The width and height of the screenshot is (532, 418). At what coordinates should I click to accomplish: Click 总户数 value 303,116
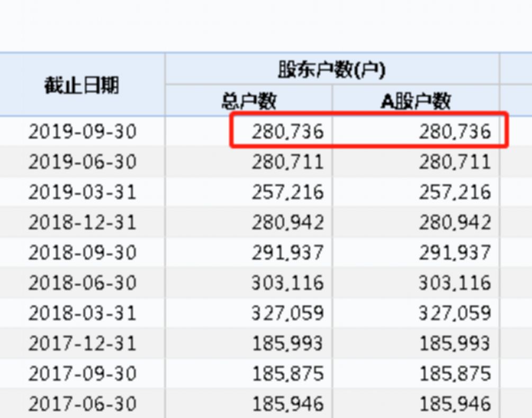(x=287, y=283)
